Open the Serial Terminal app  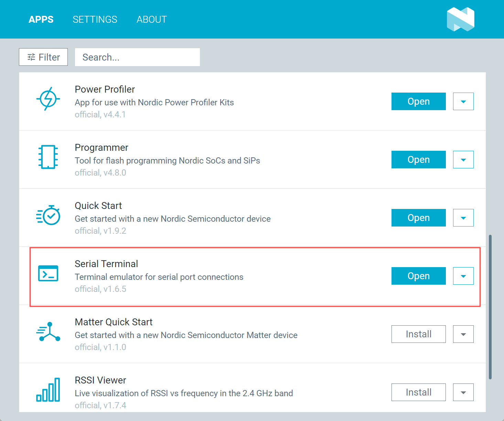(x=419, y=276)
